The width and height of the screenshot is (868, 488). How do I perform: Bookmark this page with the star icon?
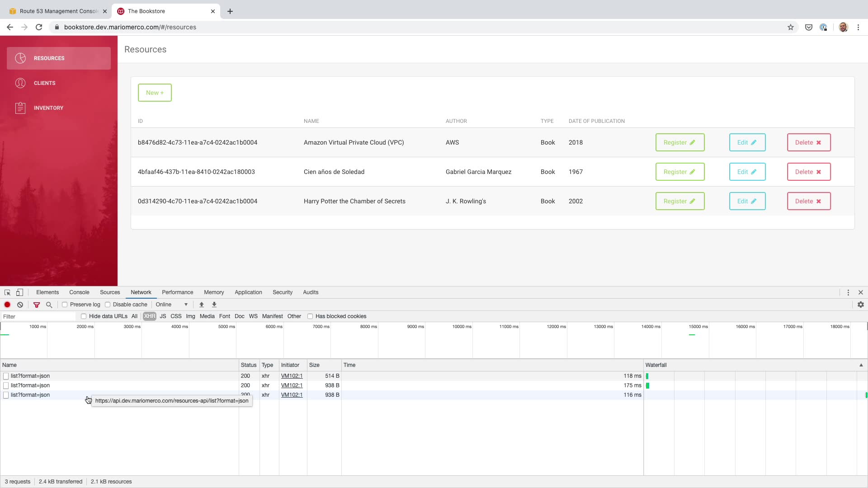pyautogui.click(x=790, y=27)
